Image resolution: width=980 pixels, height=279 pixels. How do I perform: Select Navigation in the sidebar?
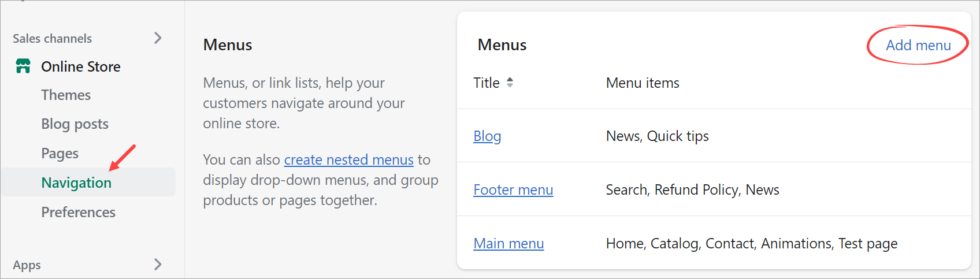point(76,183)
